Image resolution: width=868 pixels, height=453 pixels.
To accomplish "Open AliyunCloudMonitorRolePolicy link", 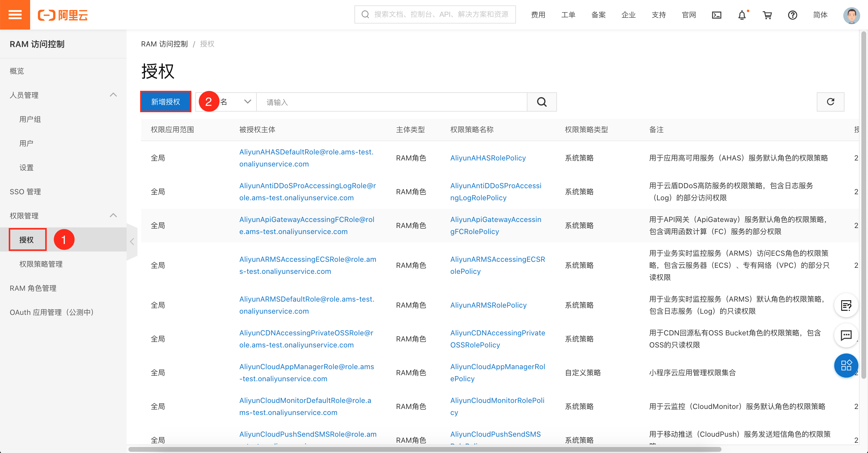I will coord(497,406).
